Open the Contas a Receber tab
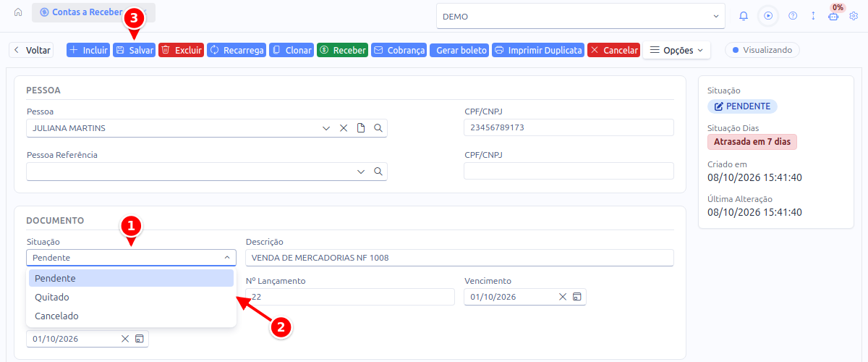This screenshot has height=362, width=868. (x=93, y=12)
